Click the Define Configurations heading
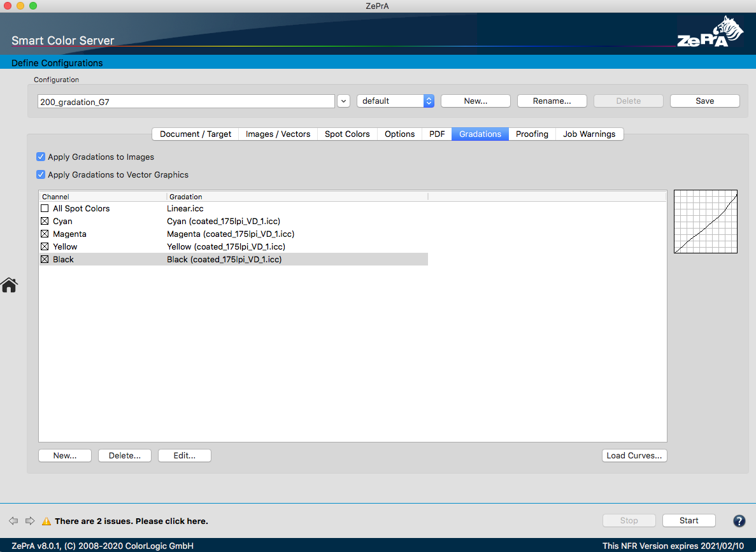Viewport: 756px width, 552px height. coord(57,62)
